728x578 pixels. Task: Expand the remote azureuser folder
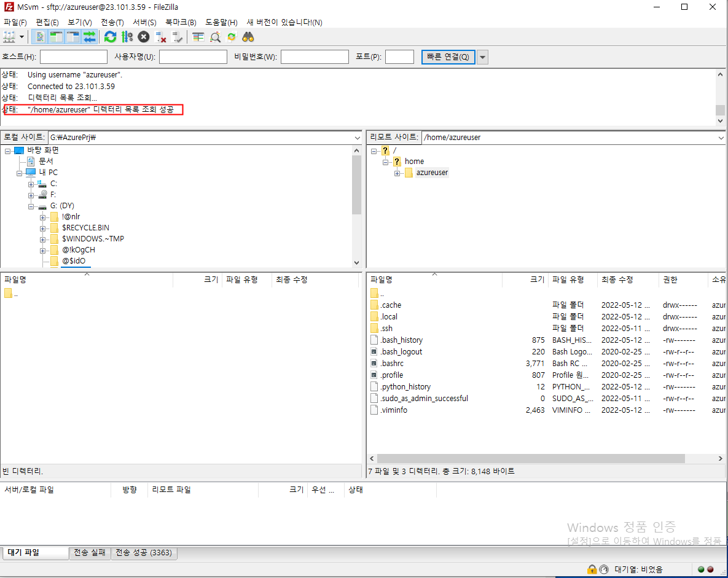[x=397, y=173]
